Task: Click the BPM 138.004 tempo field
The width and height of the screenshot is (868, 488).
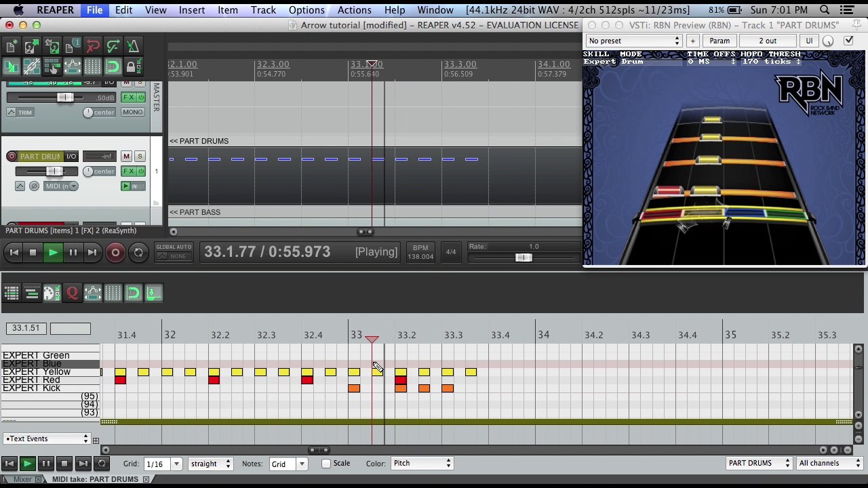Action: [x=420, y=253]
